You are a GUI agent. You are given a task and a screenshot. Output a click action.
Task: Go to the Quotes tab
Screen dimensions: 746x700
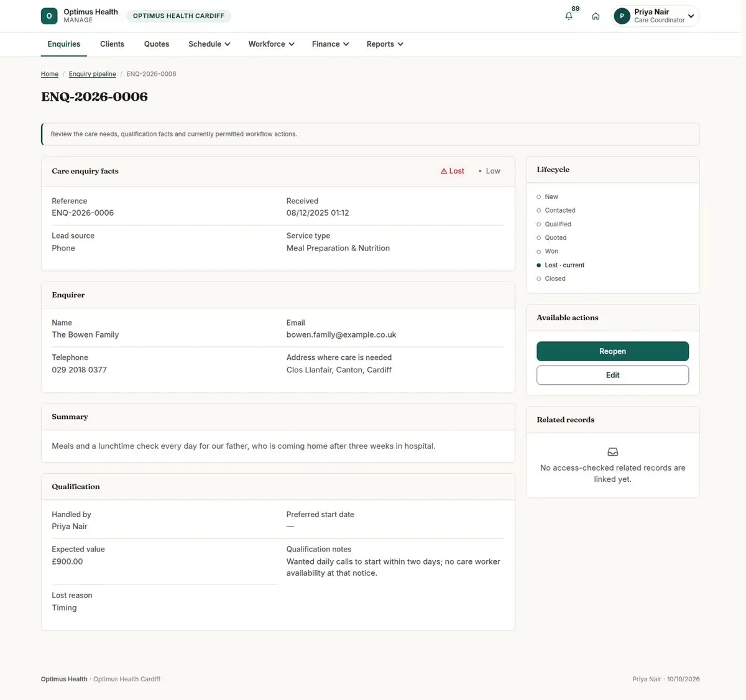pyautogui.click(x=157, y=44)
